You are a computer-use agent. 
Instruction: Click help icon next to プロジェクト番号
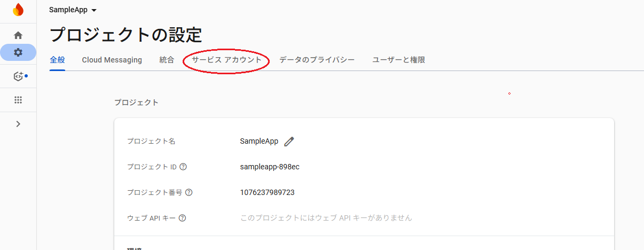click(x=189, y=192)
